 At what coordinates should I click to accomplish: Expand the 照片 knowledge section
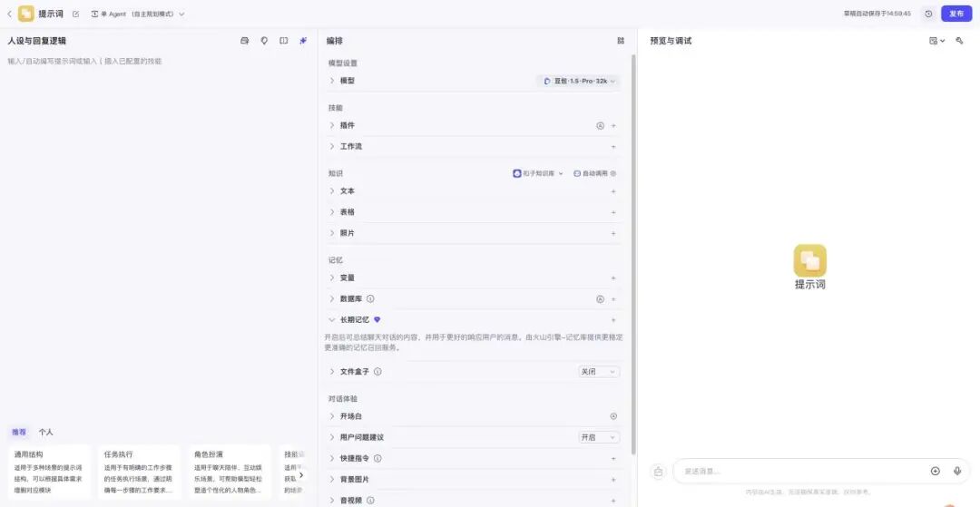coord(332,233)
